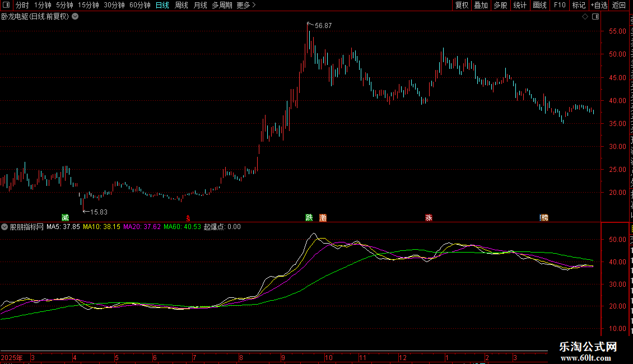Screen dimensions: 633x364
Task: Click the green 跌 event marker
Action: (309, 217)
